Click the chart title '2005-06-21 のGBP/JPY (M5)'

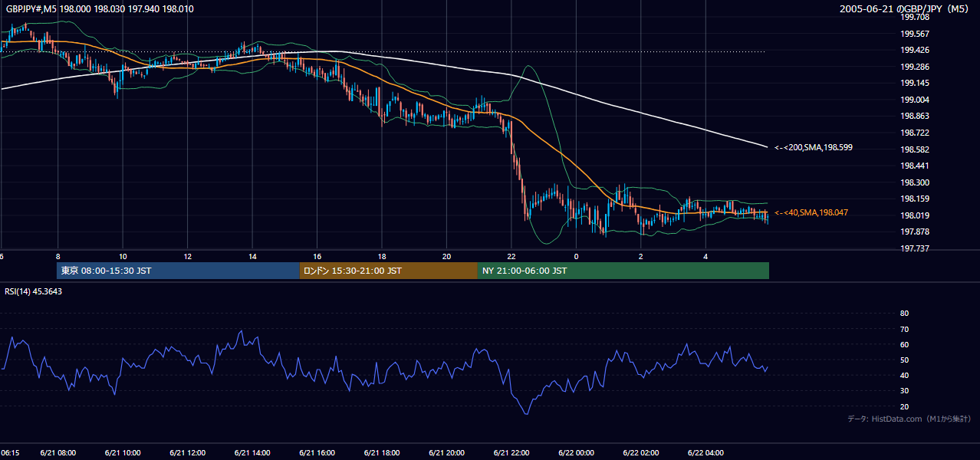906,9
